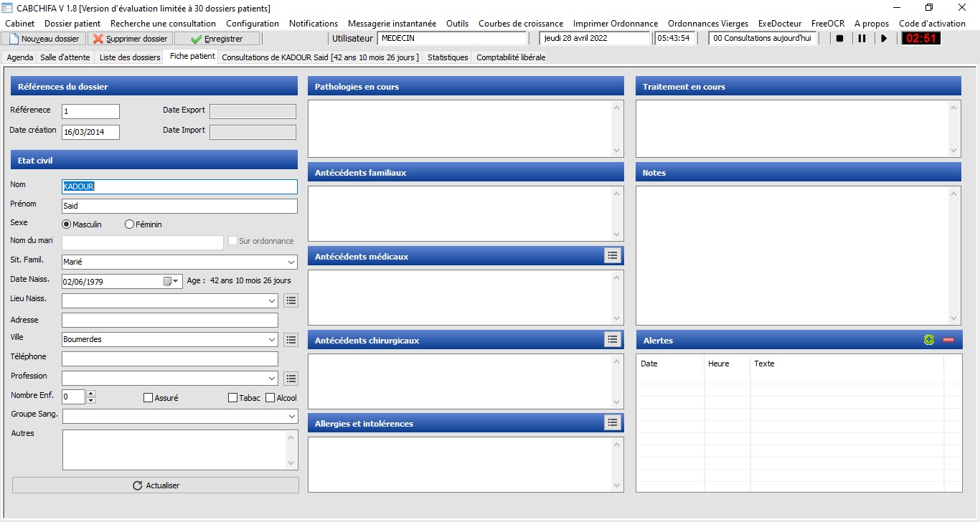
Task: Expand the Sit. Famil. dropdown
Action: 291,262
